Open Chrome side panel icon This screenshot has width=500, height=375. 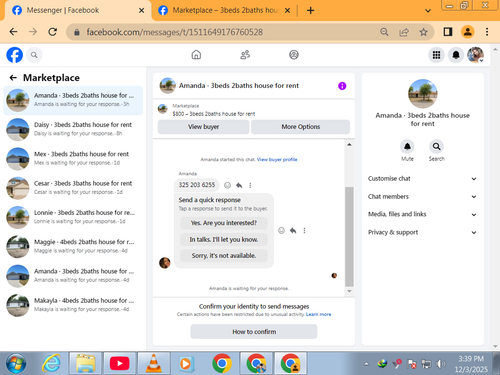[448, 32]
